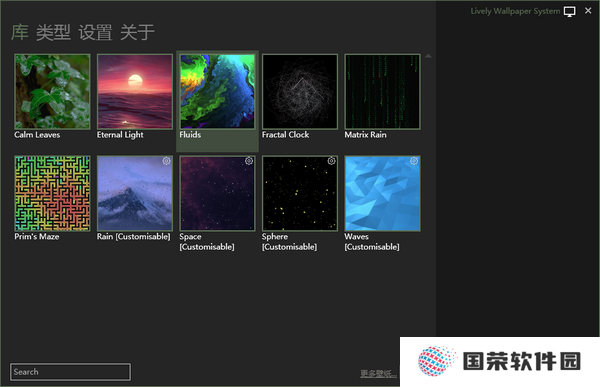Pick the Fractal Clock wallpaper
Viewport: 600px width, 387px height.
point(300,91)
